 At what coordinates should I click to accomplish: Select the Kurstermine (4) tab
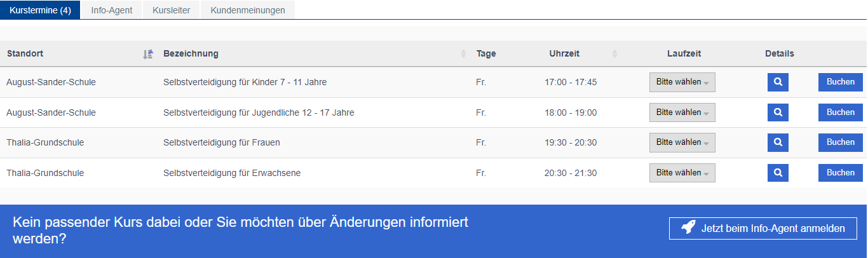[x=40, y=10]
